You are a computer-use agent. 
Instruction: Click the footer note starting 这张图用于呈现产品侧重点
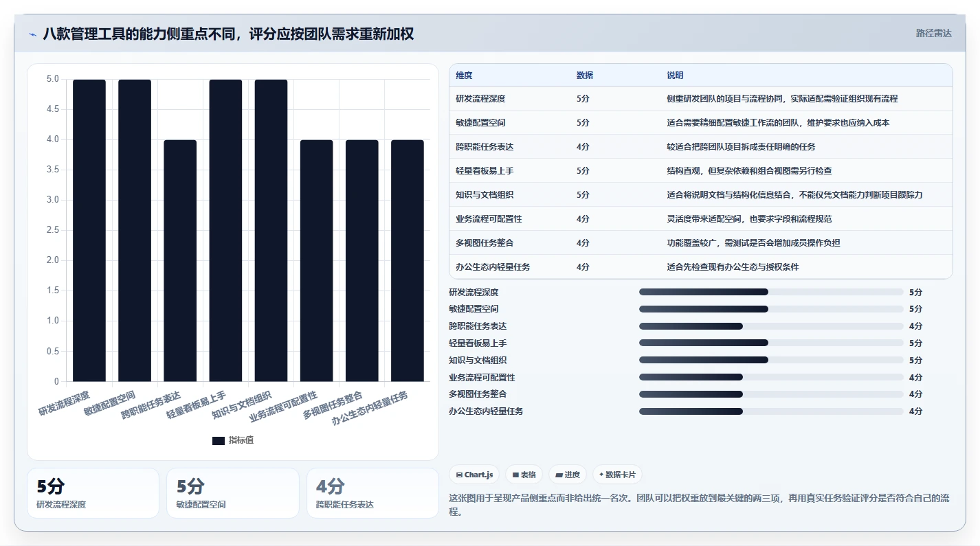[699, 504]
